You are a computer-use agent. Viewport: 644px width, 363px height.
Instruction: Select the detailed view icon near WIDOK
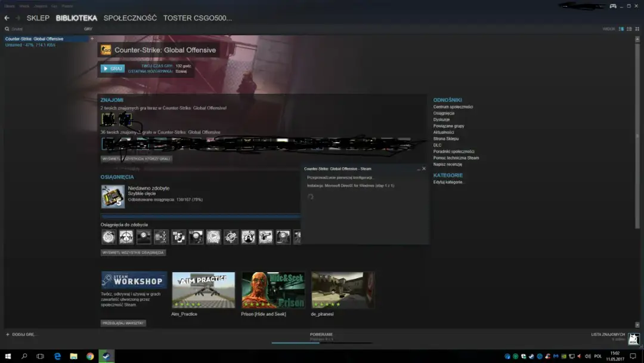pos(620,28)
